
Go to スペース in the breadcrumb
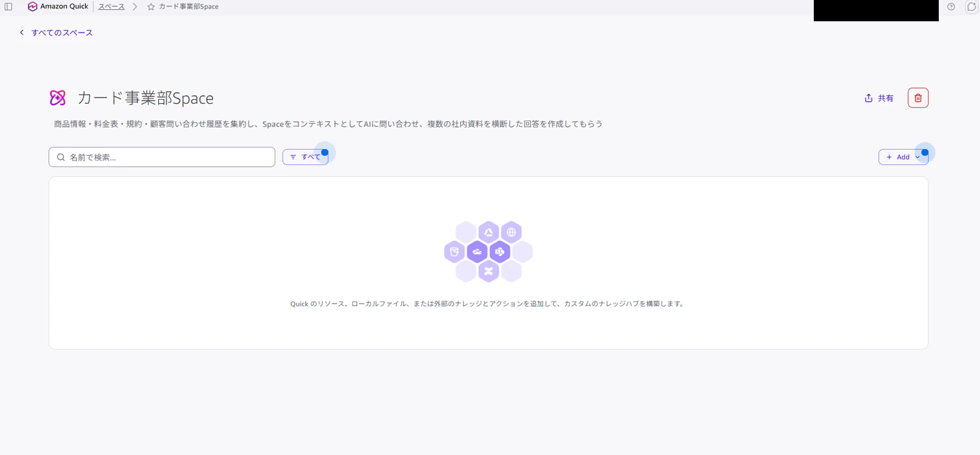point(112,7)
